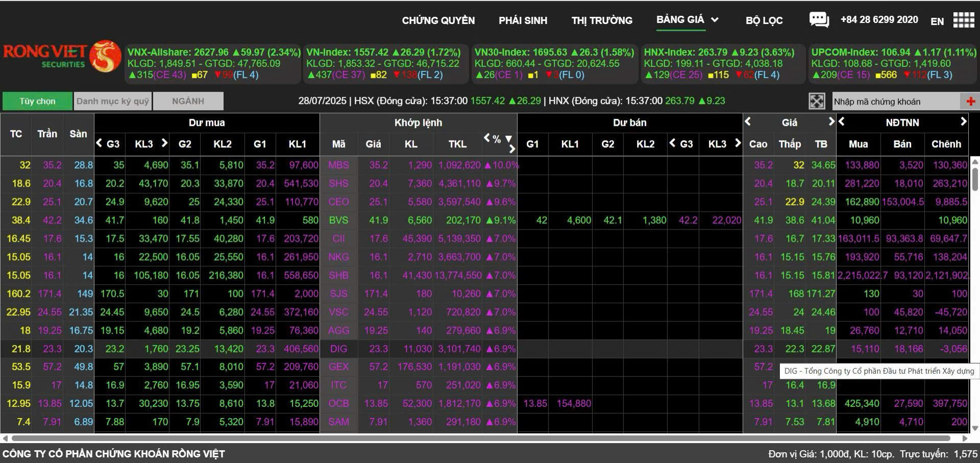Click right arrow in NĐTNN header
This screenshot has width=980, height=463.
pos(963,121)
